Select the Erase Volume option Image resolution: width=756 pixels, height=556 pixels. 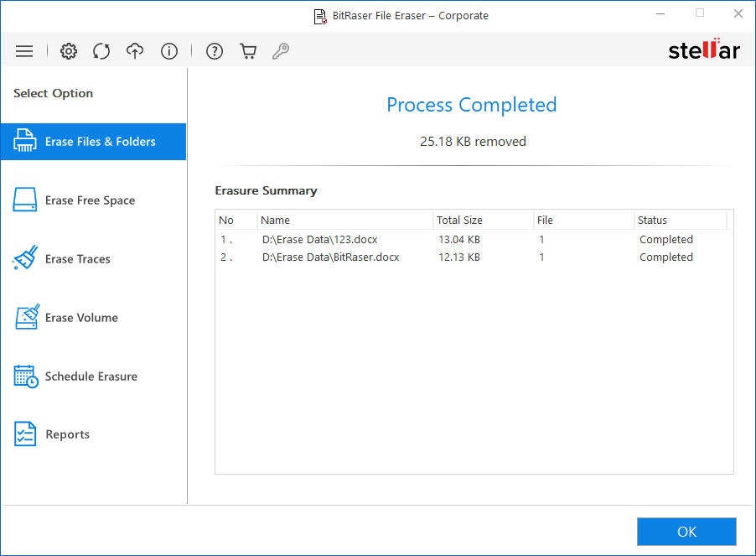(x=94, y=318)
